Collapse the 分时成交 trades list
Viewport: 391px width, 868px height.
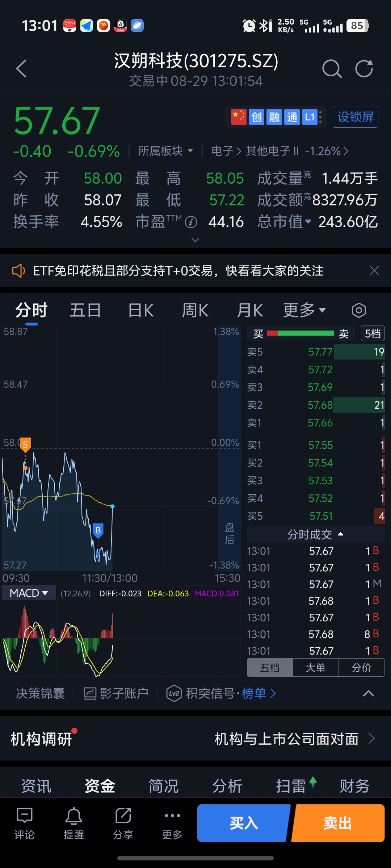click(x=315, y=534)
